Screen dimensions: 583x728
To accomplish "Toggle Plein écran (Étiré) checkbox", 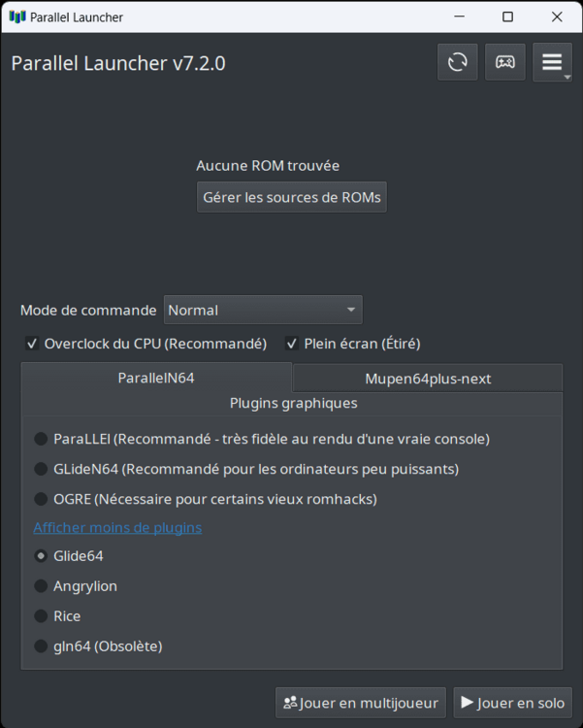I will 292,344.
